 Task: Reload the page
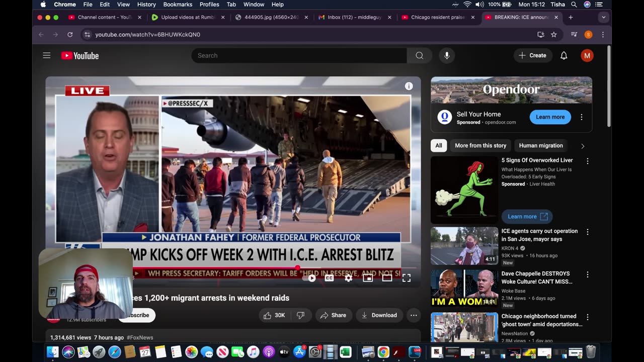pos(70,35)
